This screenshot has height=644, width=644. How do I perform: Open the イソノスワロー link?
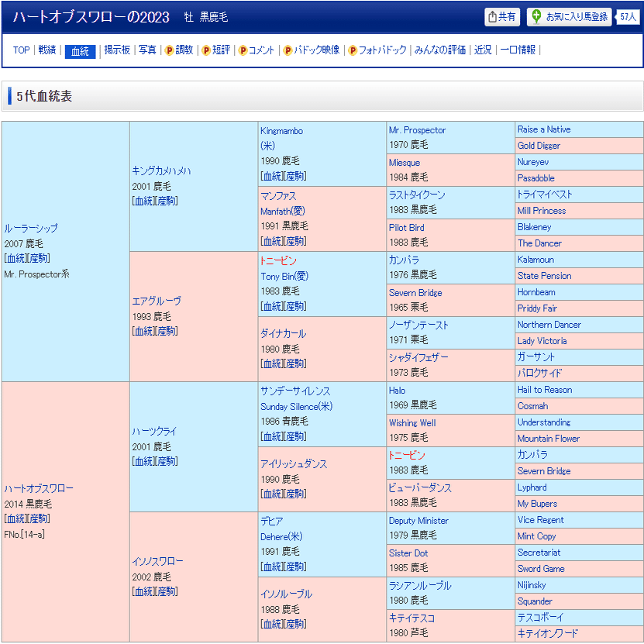click(157, 561)
